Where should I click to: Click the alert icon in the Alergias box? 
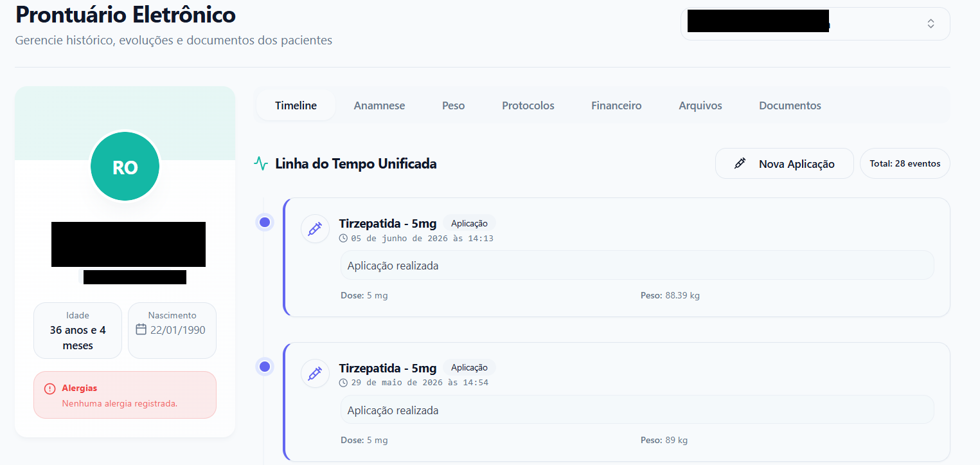coord(49,389)
